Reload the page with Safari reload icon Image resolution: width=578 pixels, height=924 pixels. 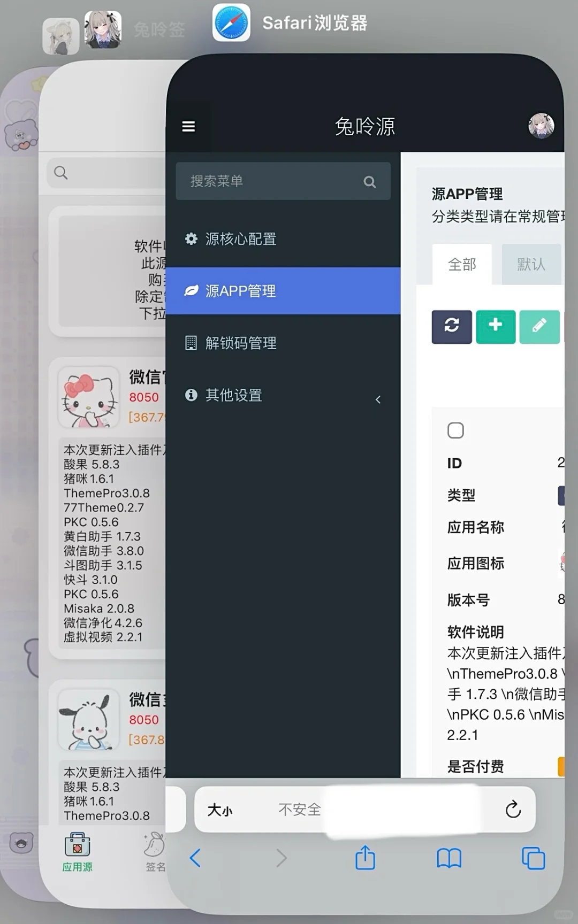click(x=513, y=810)
